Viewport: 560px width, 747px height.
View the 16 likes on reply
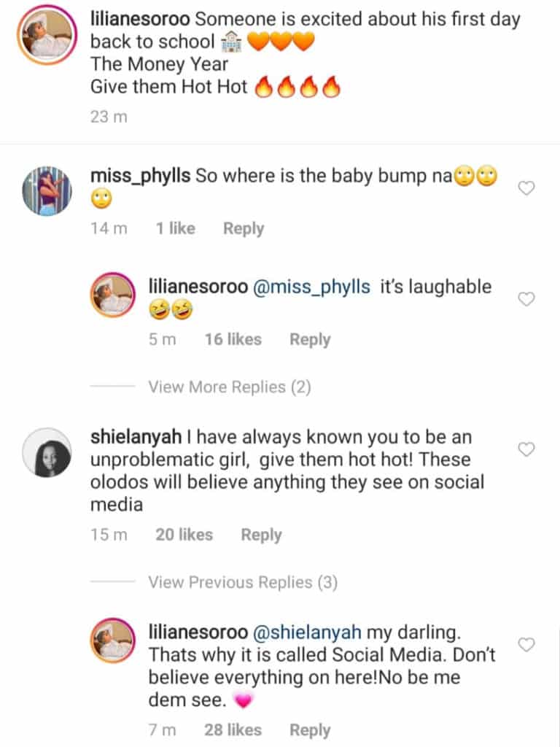(233, 339)
